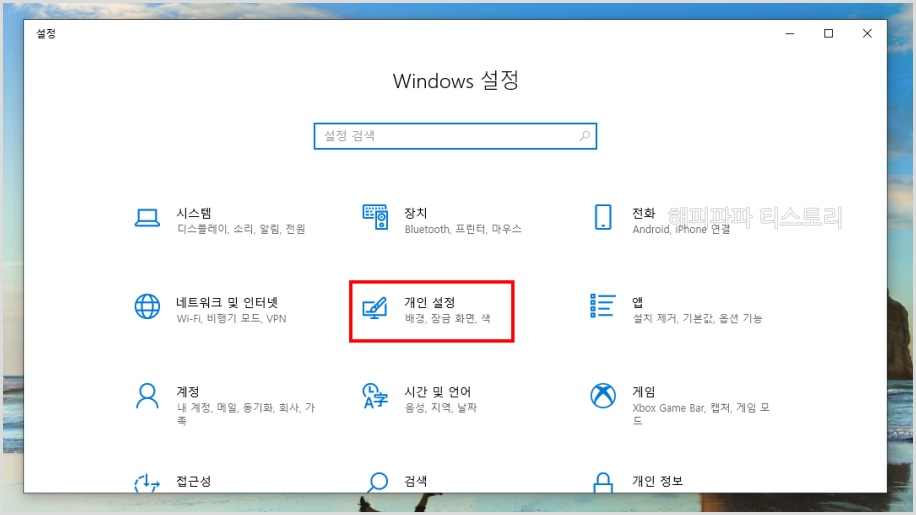Click the Bluetooth, 프린터, 마우스 description

(x=463, y=229)
